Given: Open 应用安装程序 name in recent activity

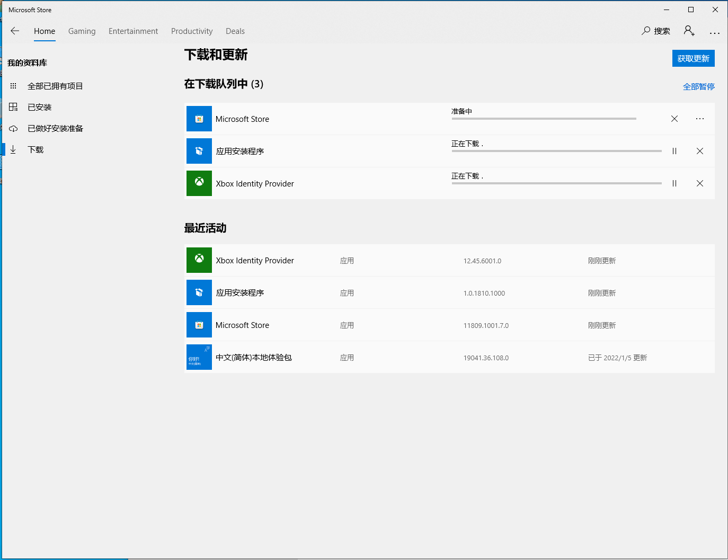Looking at the screenshot, I should click(239, 292).
